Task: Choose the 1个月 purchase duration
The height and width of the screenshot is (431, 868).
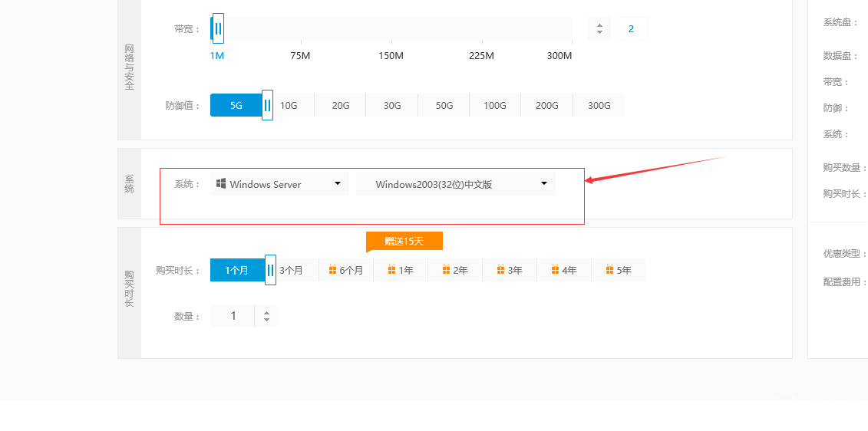Action: pos(236,271)
